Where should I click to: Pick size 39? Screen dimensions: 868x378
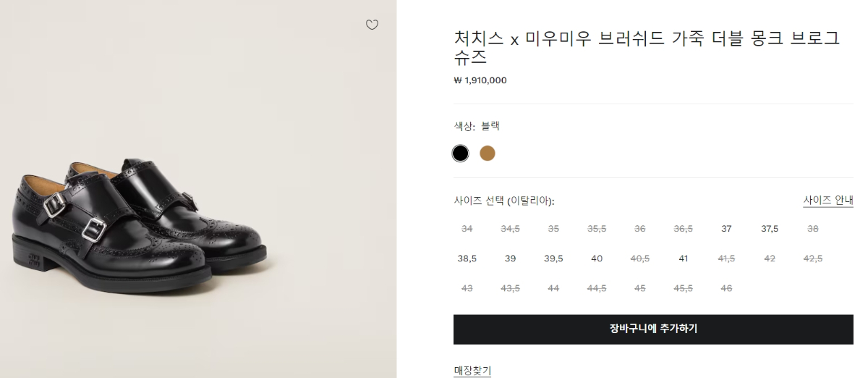pos(510,259)
